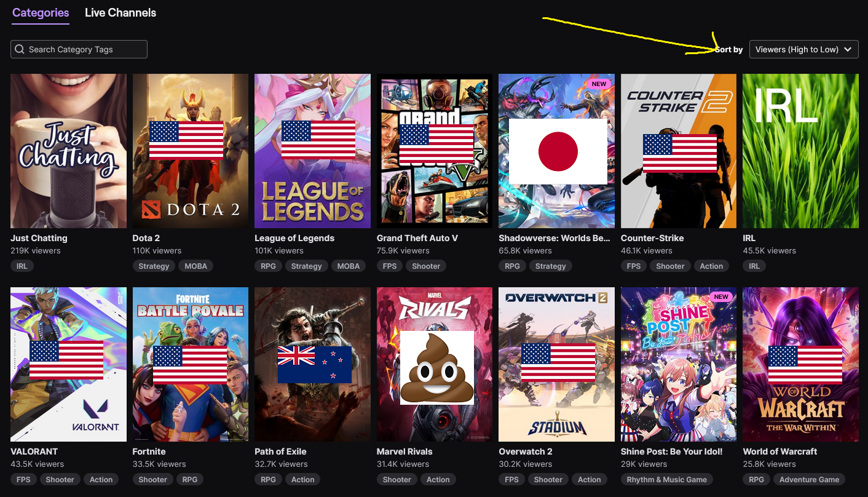Focus the Search Category Tags field
This screenshot has width=868, height=497.
coord(79,49)
